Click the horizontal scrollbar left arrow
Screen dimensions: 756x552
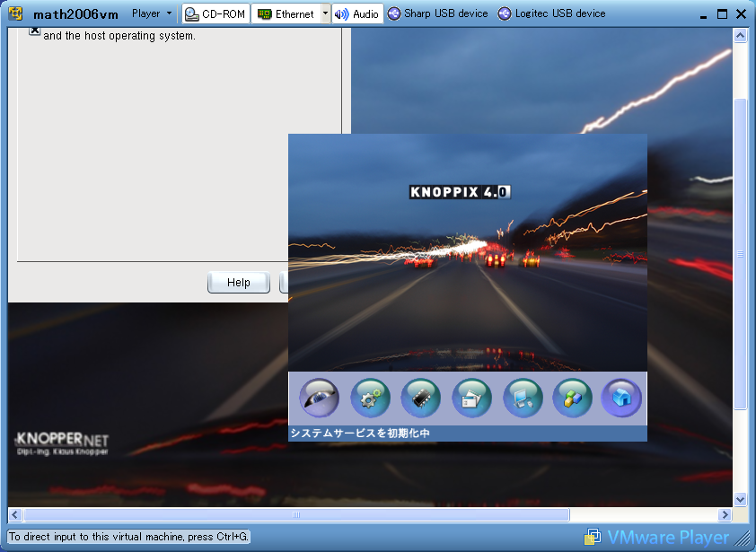[15, 515]
